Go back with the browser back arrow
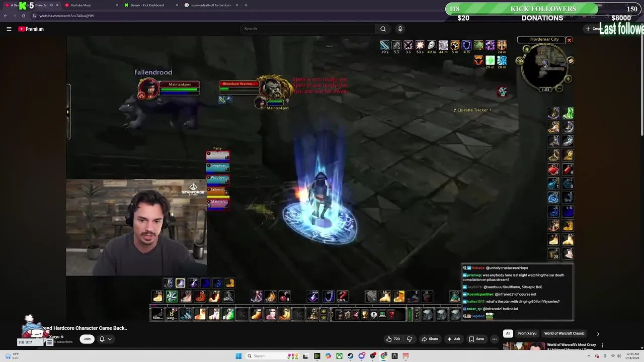 pos(6,16)
